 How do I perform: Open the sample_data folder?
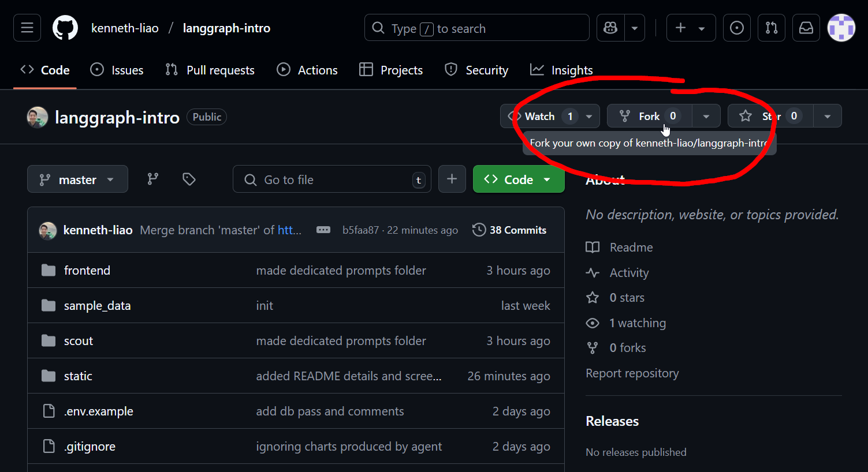click(x=97, y=306)
